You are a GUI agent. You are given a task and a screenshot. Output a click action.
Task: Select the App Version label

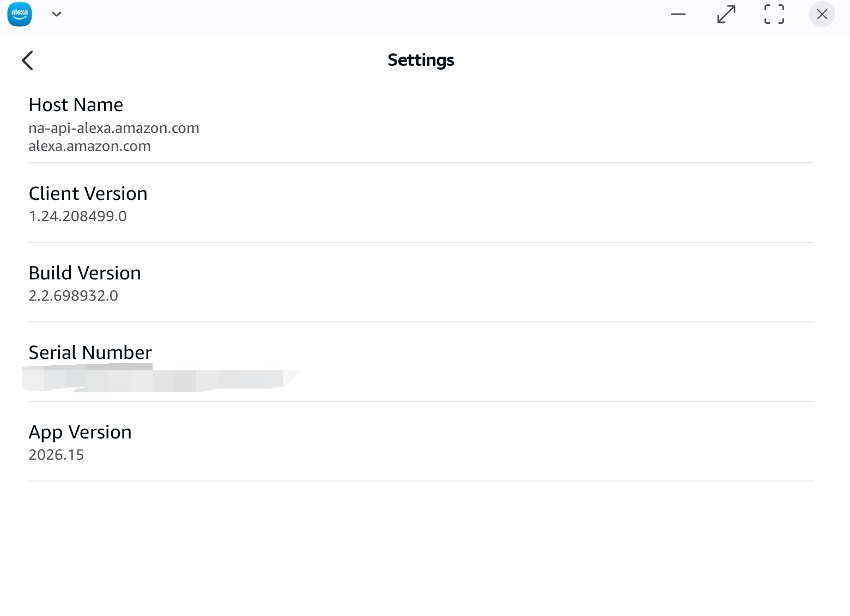pos(80,432)
